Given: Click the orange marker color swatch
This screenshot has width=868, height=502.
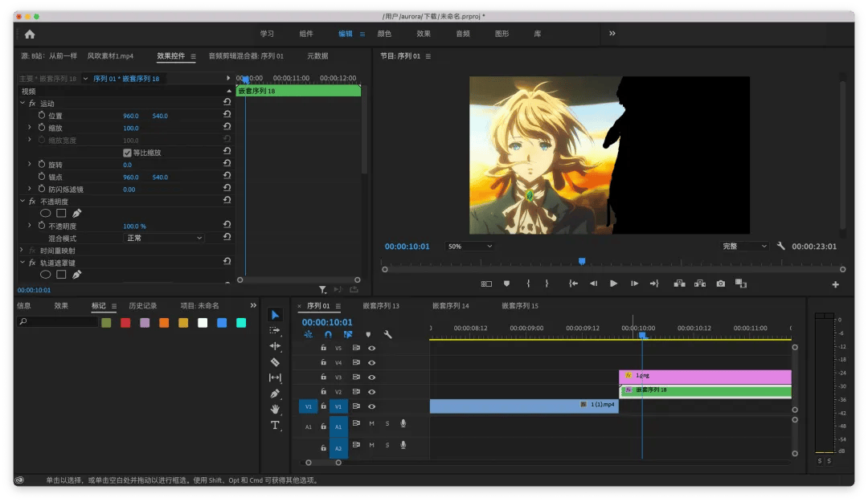Looking at the screenshot, I should tap(164, 323).
